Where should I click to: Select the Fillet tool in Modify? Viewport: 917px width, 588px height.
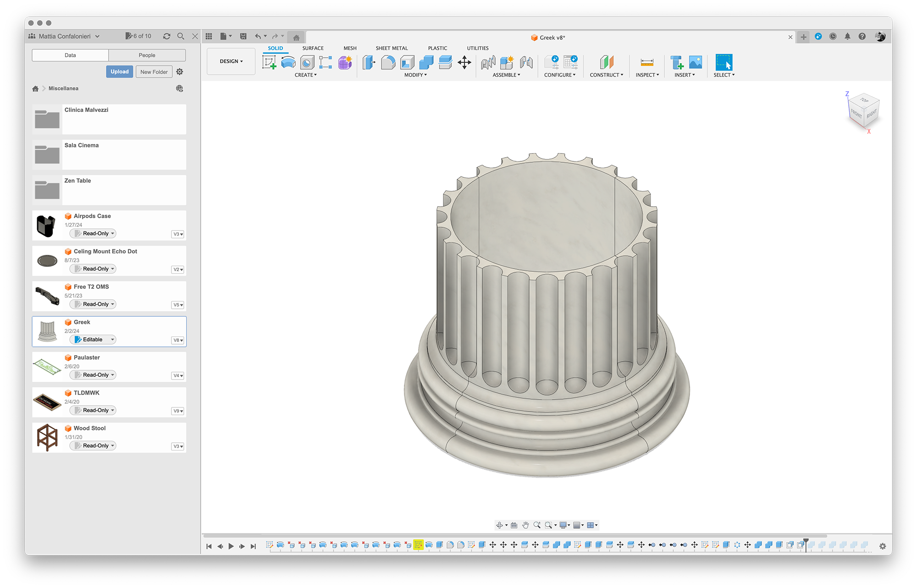coord(388,62)
